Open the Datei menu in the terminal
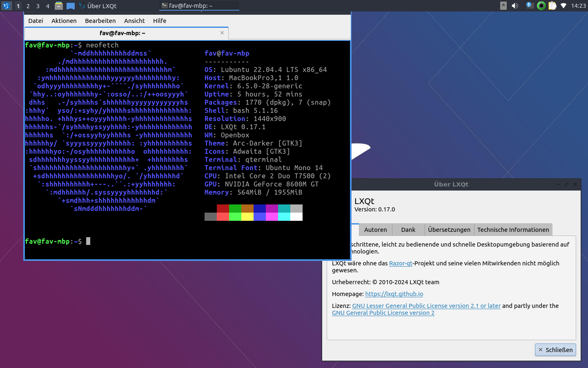Screen dimensions: 588x368 [36, 21]
